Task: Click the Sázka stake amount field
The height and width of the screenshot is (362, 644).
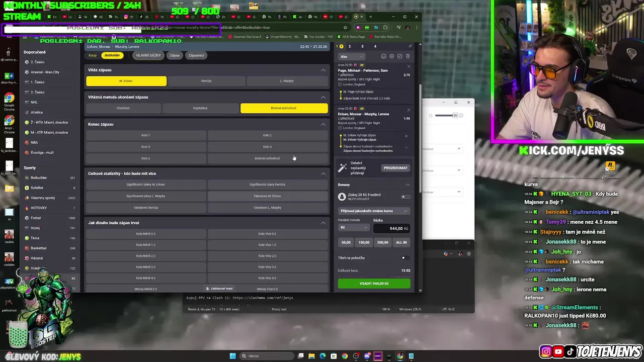Action: click(391, 228)
